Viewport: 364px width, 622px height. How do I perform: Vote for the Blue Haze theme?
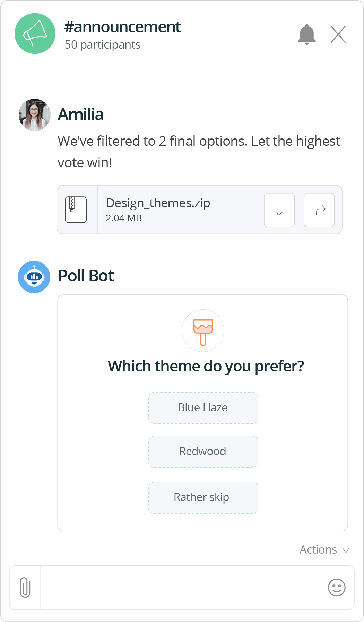tap(203, 408)
